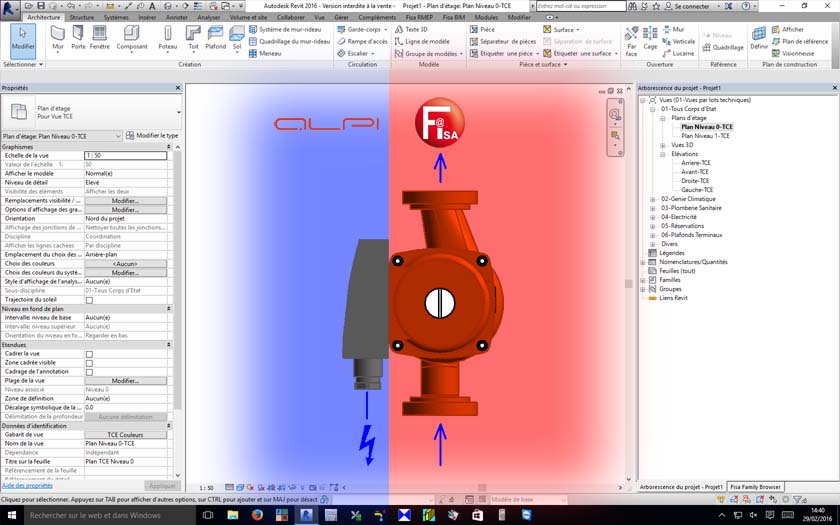The width and height of the screenshot is (840, 525).
Task: Enable the Trajectoire du soleil checkbox
Action: tap(89, 300)
